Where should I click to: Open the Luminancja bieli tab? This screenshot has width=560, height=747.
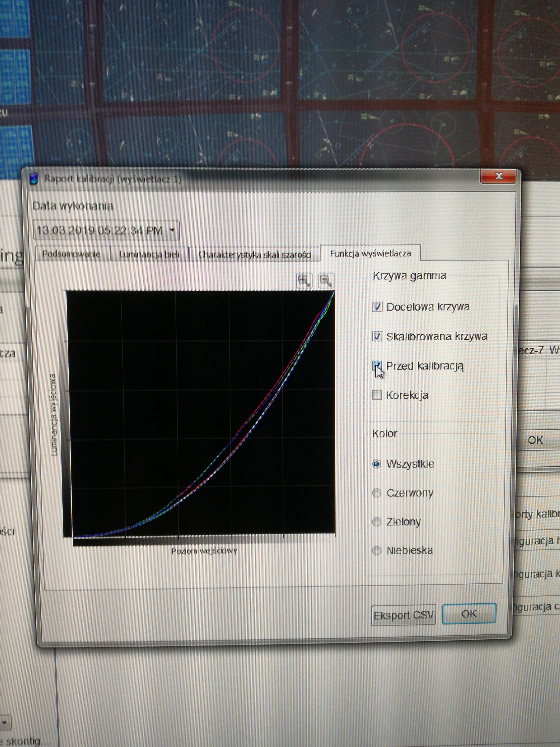pos(149,254)
